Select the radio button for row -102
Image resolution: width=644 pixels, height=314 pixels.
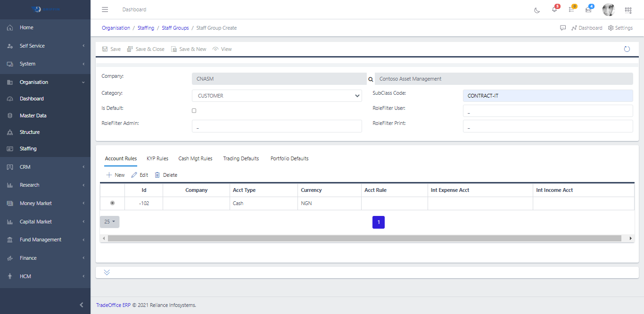(x=112, y=203)
